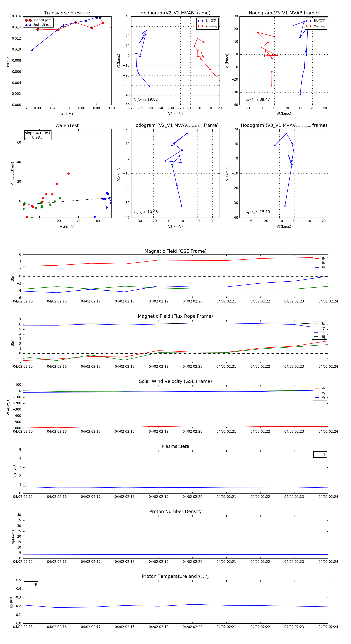The image size is (351, 644).
Task: Click the 'Transverse pressure' plot title
Action: pyautogui.click(x=67, y=13)
